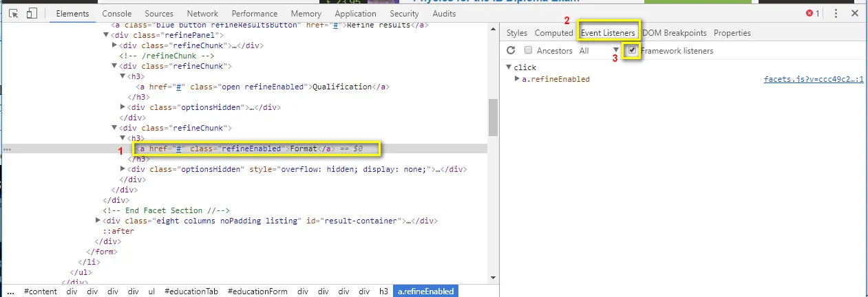
Task: Open the Application tab
Action: [355, 14]
